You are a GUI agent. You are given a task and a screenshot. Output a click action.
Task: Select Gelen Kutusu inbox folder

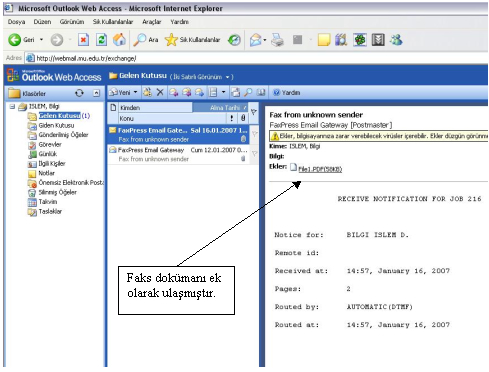click(59, 116)
